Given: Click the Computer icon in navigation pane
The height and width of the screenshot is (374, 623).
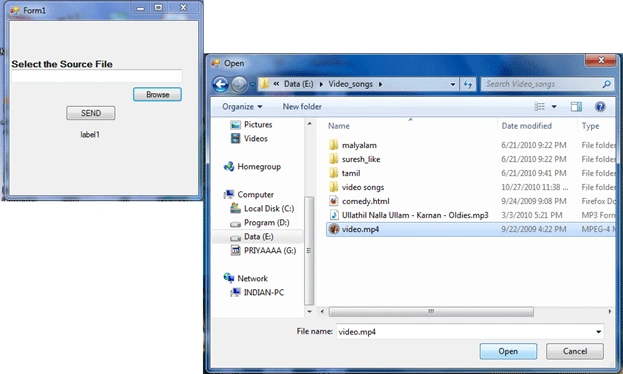Looking at the screenshot, I should click(229, 194).
